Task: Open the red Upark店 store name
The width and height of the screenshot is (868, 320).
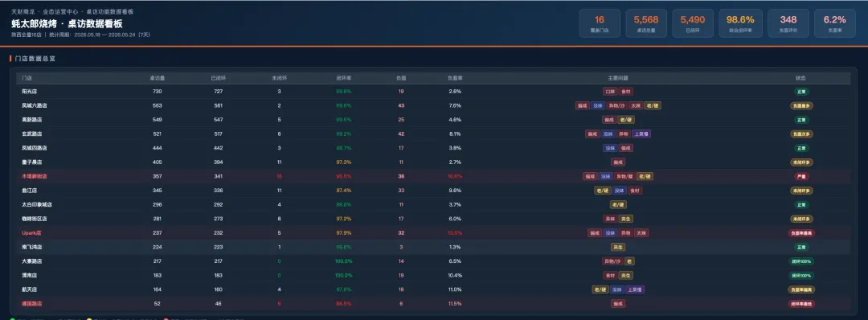Action: [x=31, y=233]
